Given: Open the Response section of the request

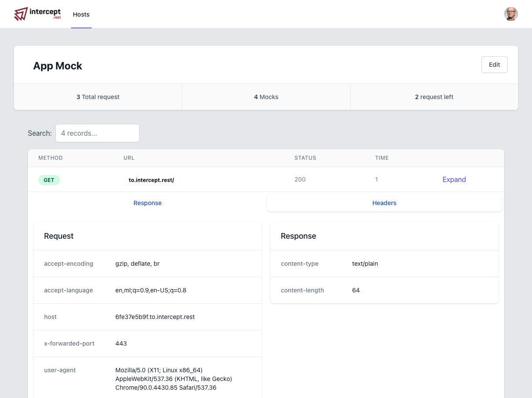Looking at the screenshot, I should tap(147, 202).
